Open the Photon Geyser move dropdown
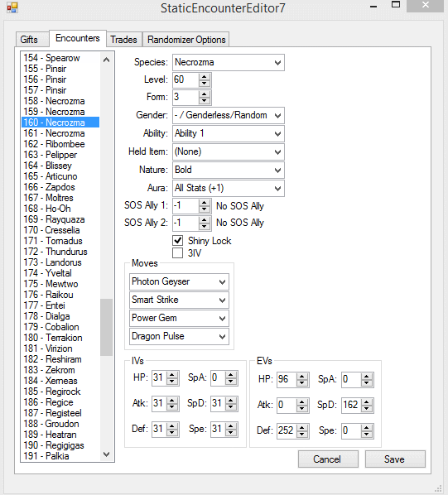The height and width of the screenshot is (495, 448). (x=179, y=281)
